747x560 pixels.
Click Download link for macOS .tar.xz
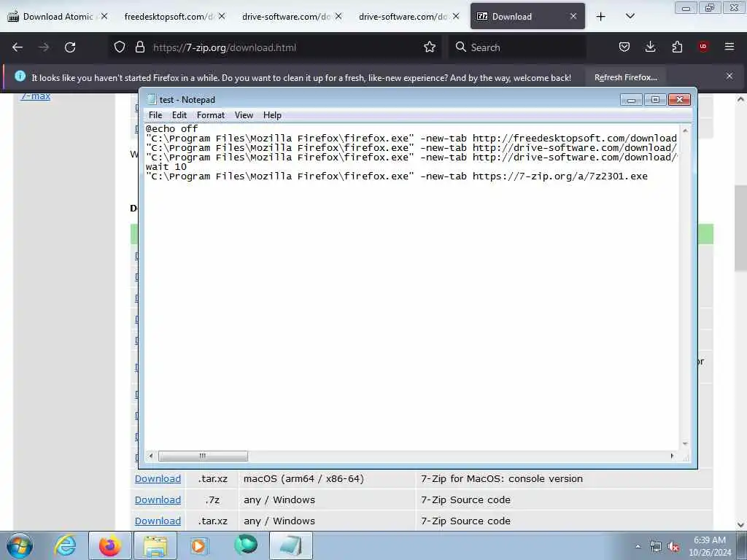[x=158, y=478]
